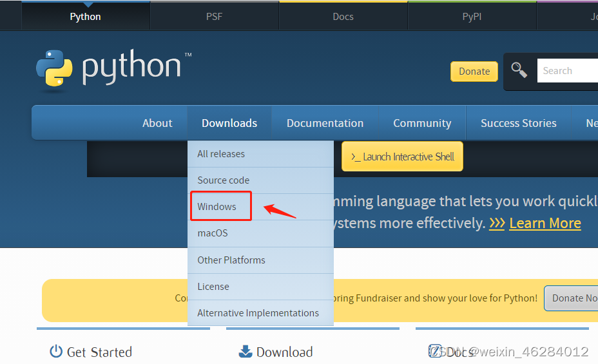
Task: Open the Python top-bar tab
Action: (86, 16)
